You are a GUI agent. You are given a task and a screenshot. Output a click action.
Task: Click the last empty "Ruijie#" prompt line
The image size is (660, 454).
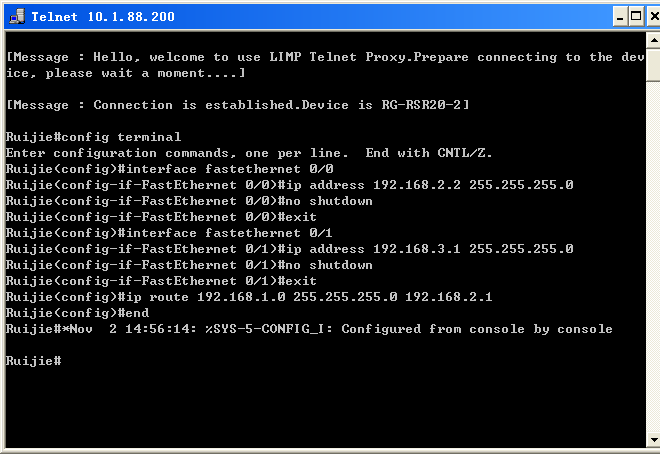click(x=34, y=360)
